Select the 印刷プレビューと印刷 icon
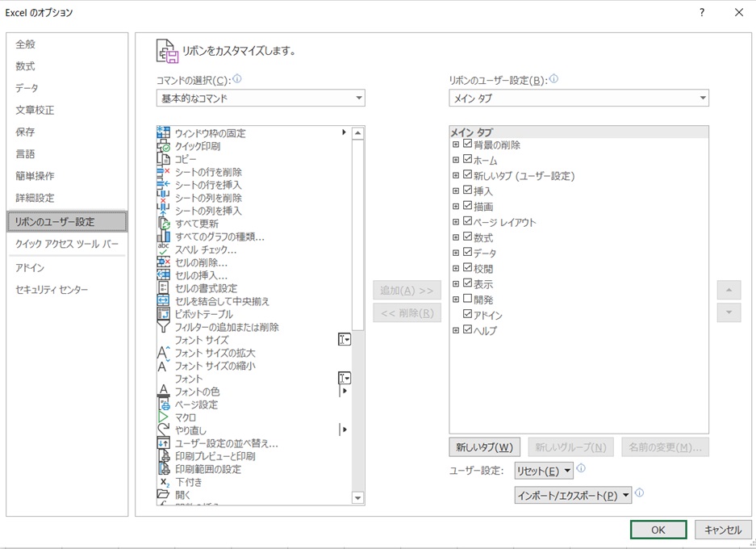 click(x=164, y=456)
